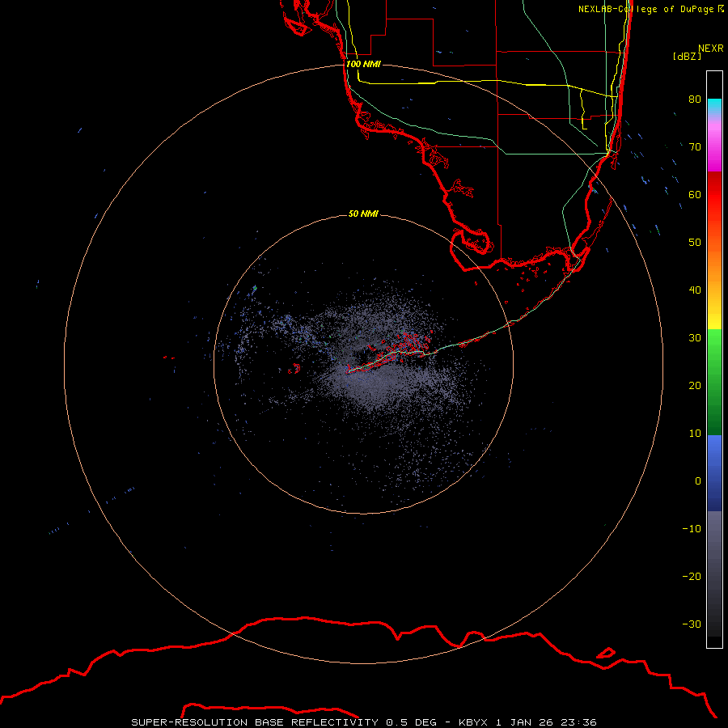The width and height of the screenshot is (728, 728).
Task: Click the 20 value on the dBZ scale
Action: tap(695, 385)
